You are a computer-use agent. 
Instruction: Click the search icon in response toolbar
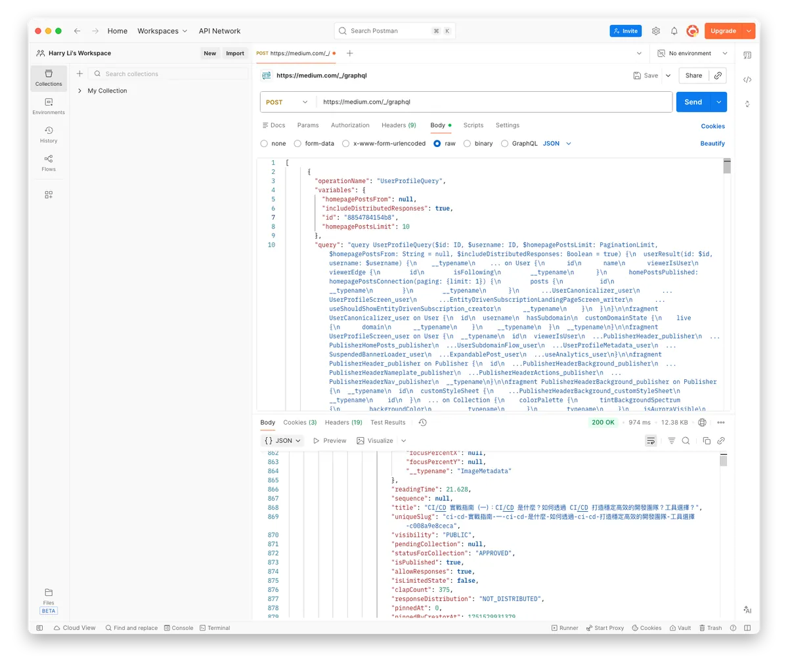(686, 441)
